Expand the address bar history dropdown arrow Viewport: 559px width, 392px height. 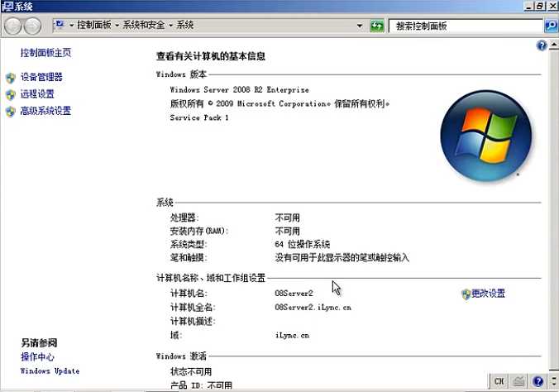click(x=360, y=26)
